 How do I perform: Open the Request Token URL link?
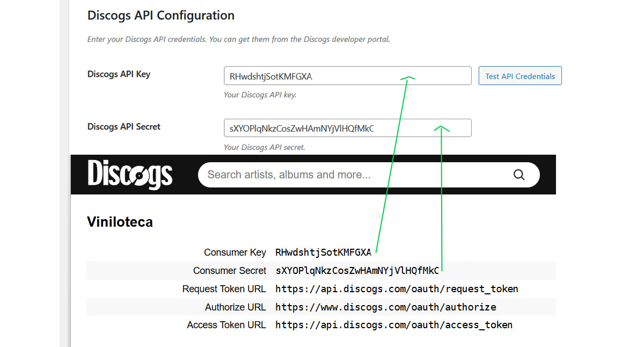(396, 288)
